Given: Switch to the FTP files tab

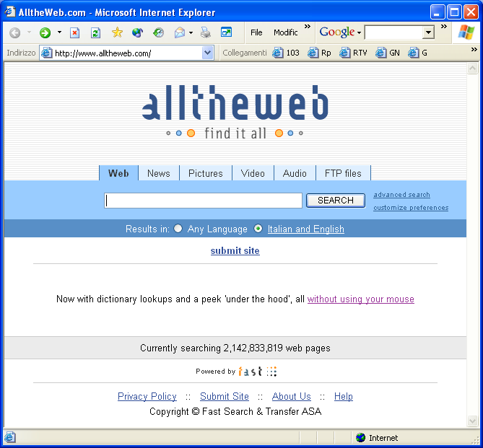Looking at the screenshot, I should (x=343, y=173).
